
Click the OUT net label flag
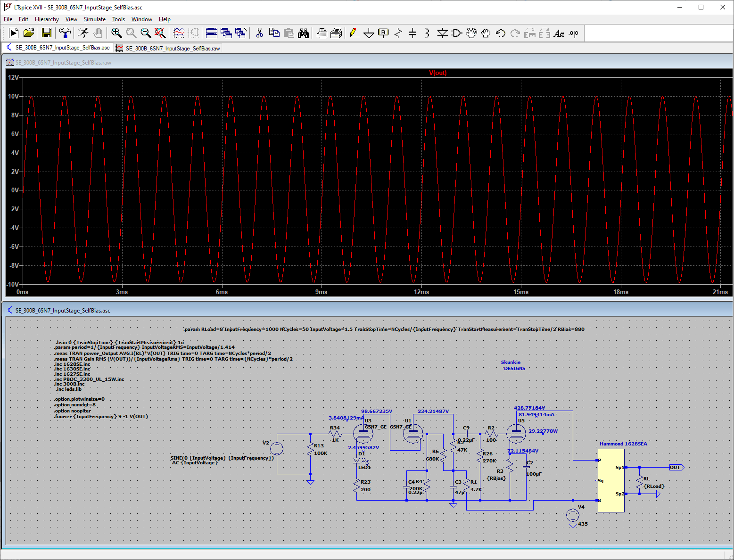pyautogui.click(x=676, y=468)
